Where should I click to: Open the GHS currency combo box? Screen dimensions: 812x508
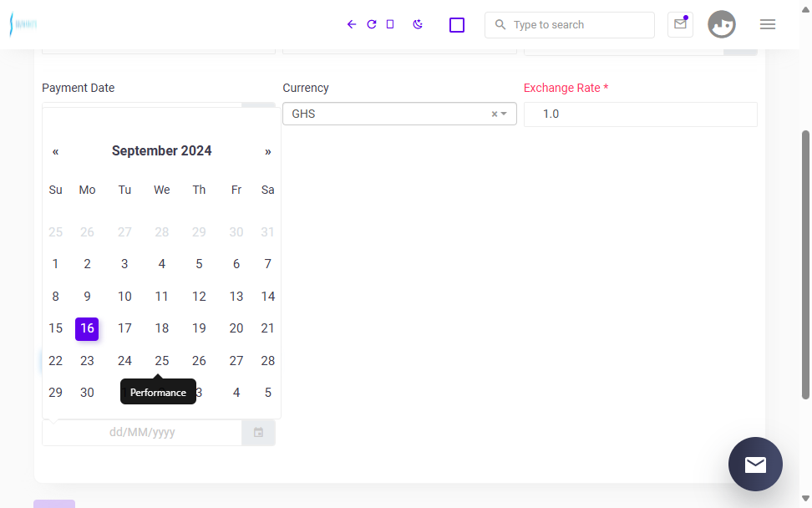click(x=399, y=114)
